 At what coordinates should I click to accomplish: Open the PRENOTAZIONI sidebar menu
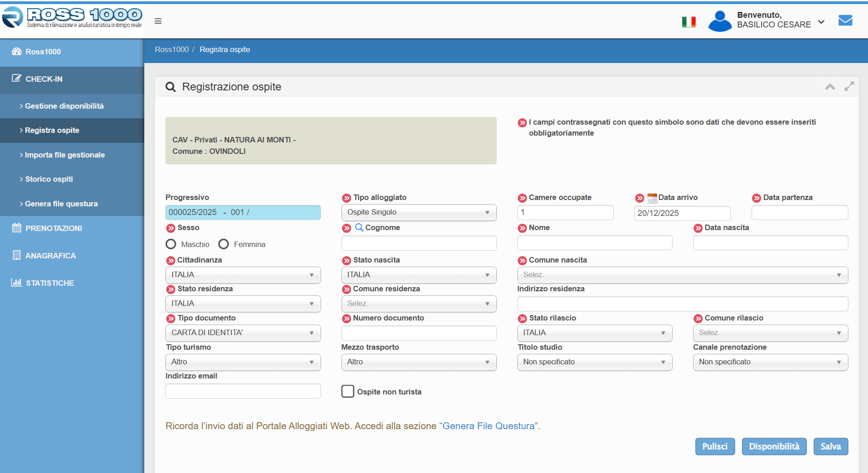[x=53, y=228]
